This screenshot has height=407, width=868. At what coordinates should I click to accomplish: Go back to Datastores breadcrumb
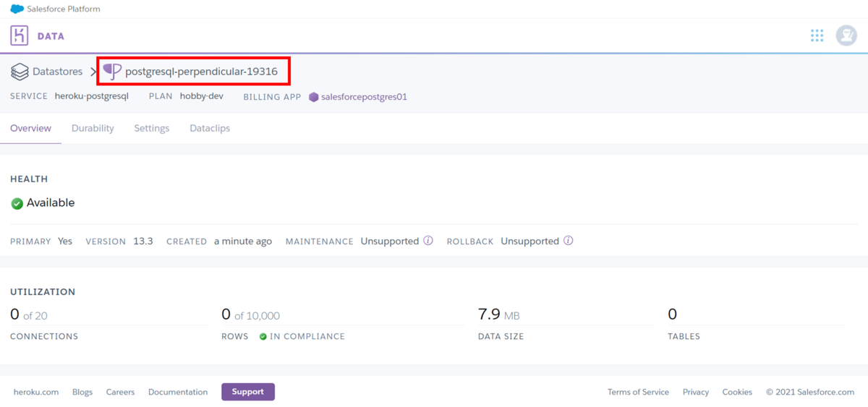coord(57,72)
